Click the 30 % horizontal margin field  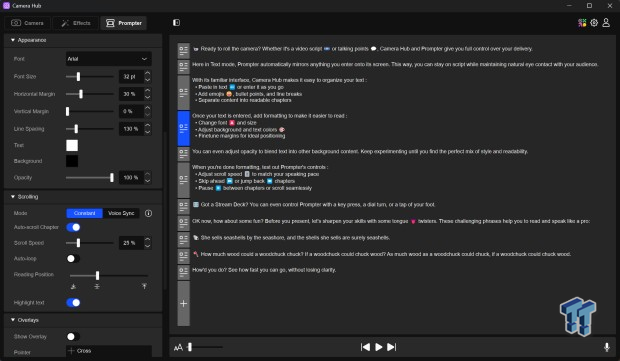point(131,94)
